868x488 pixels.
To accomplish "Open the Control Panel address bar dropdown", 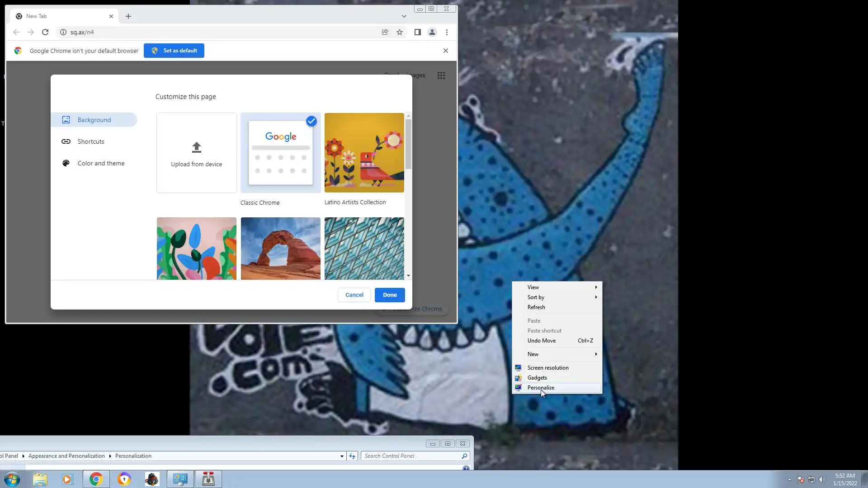I will (x=342, y=456).
